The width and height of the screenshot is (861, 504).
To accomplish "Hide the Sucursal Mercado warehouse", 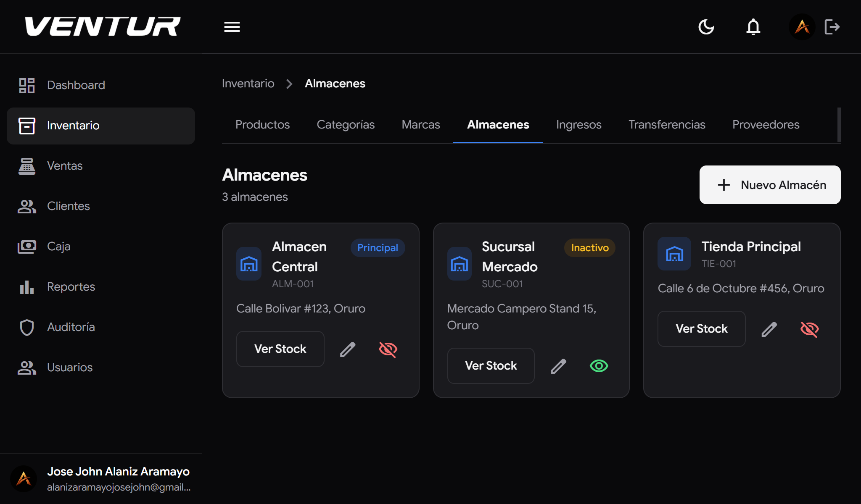I will pos(599,366).
